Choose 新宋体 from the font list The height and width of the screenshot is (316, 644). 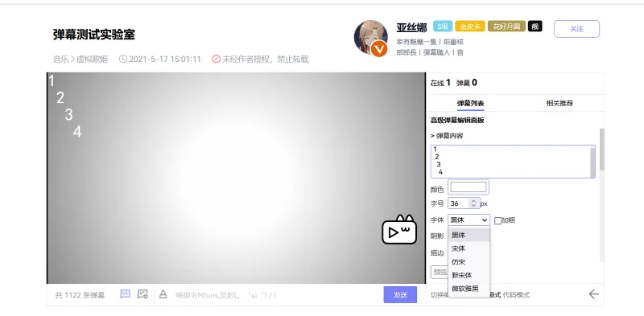[x=469, y=275]
